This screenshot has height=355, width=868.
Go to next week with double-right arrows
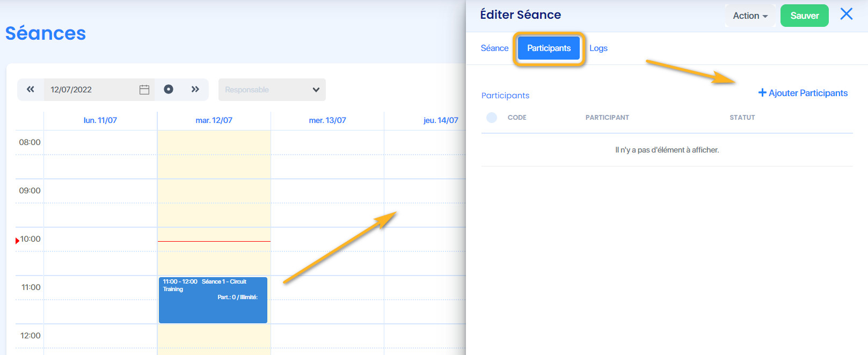195,89
